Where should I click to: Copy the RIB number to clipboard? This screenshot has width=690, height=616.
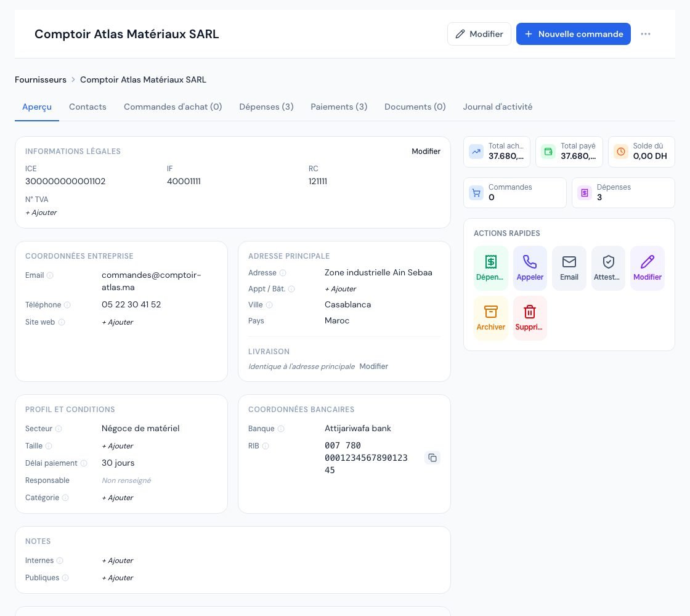tap(432, 458)
